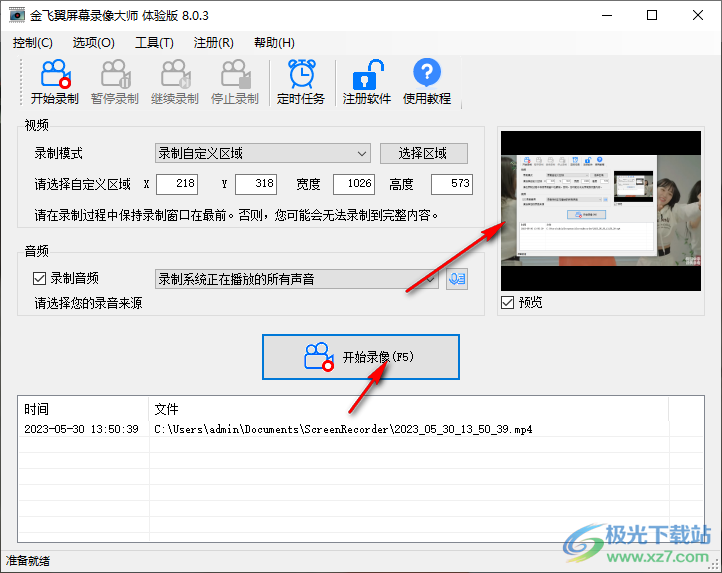Minimize the window
This screenshot has height=573, width=722.
tap(607, 15)
